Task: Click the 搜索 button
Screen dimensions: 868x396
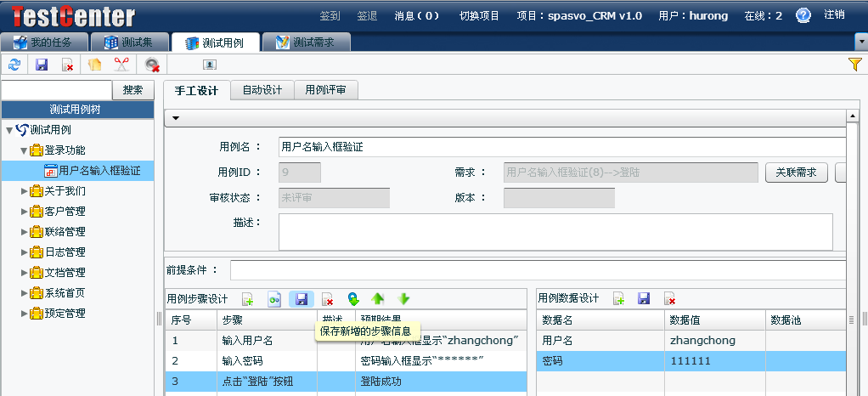Action: pos(133,90)
